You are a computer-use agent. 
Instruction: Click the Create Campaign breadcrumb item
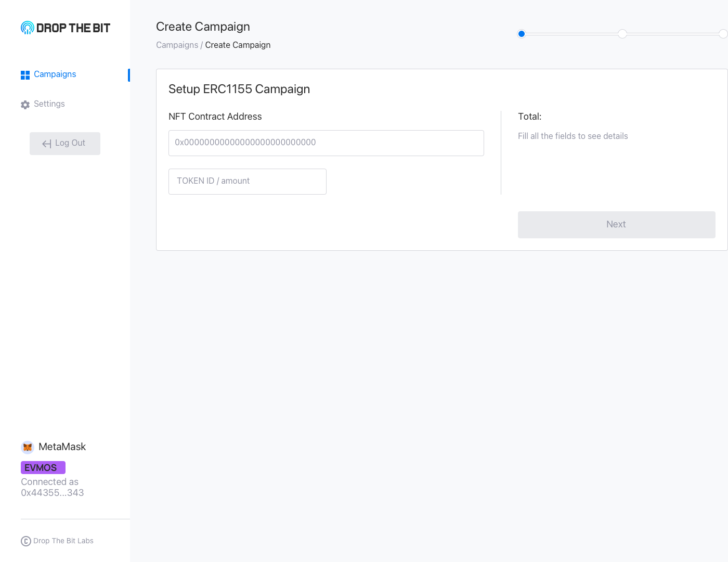coord(238,45)
